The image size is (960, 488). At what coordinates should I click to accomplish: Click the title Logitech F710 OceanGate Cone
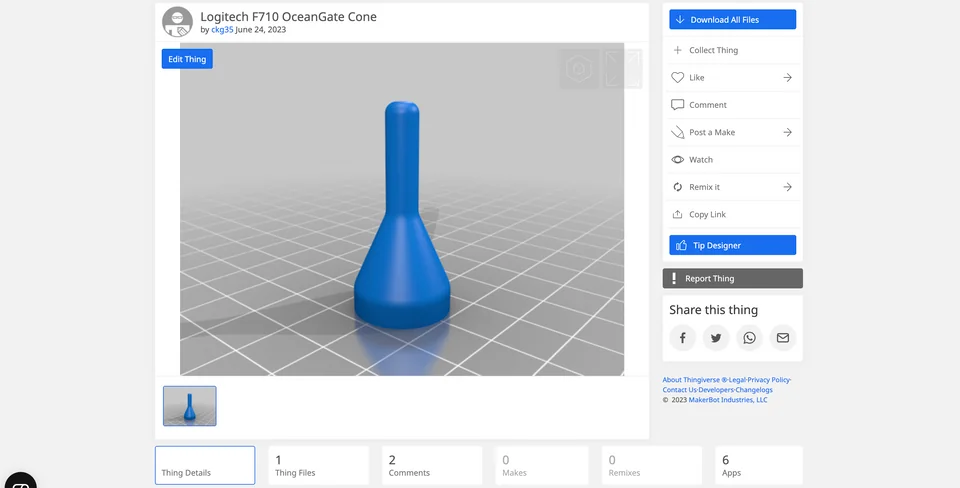(x=288, y=17)
